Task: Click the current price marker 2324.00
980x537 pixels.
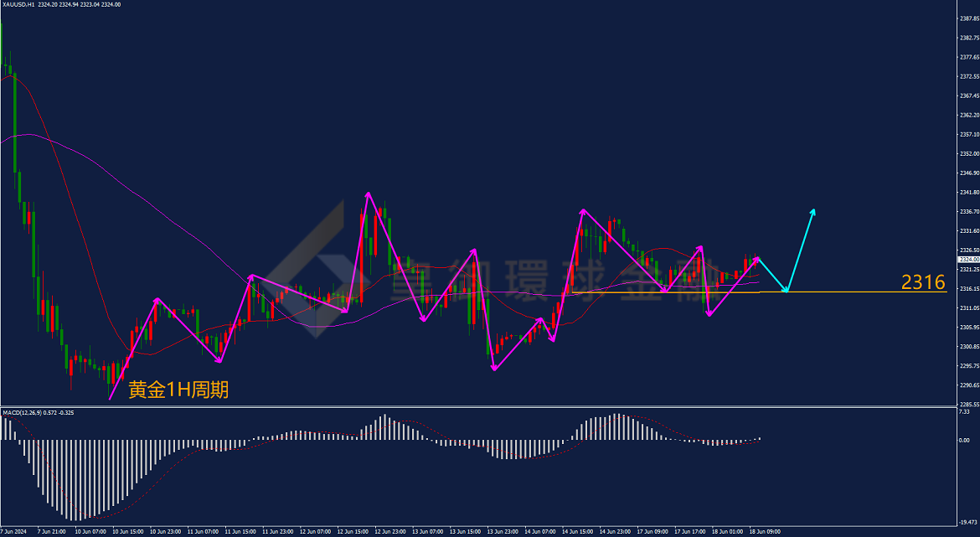Action: click(x=967, y=260)
